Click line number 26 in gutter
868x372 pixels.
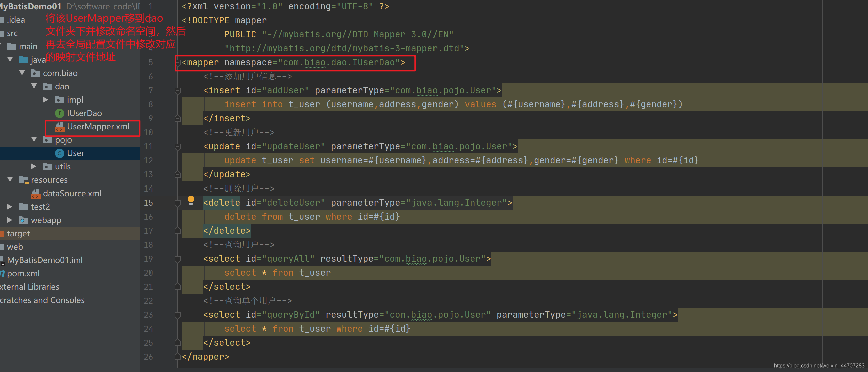[x=148, y=357]
